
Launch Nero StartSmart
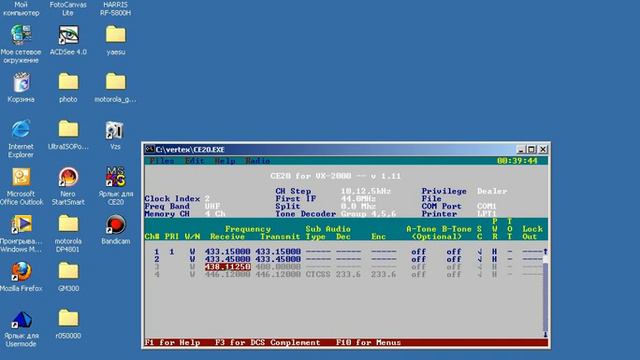point(68,185)
